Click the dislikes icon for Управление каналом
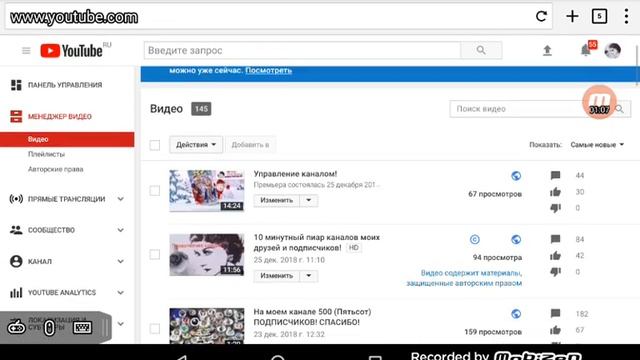 pyautogui.click(x=555, y=208)
